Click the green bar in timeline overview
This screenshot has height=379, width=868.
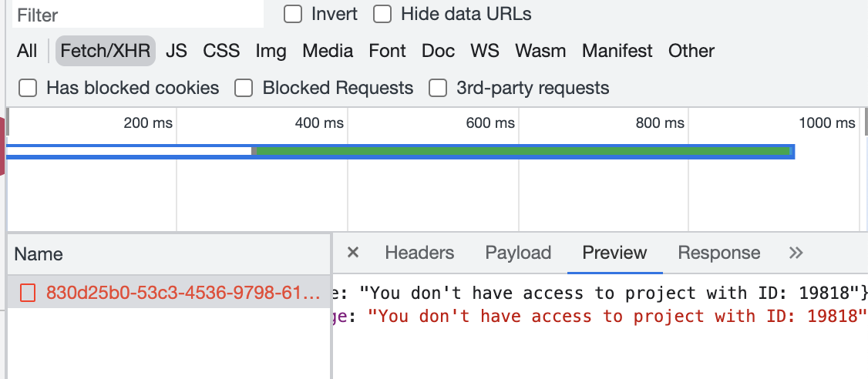[x=523, y=151]
